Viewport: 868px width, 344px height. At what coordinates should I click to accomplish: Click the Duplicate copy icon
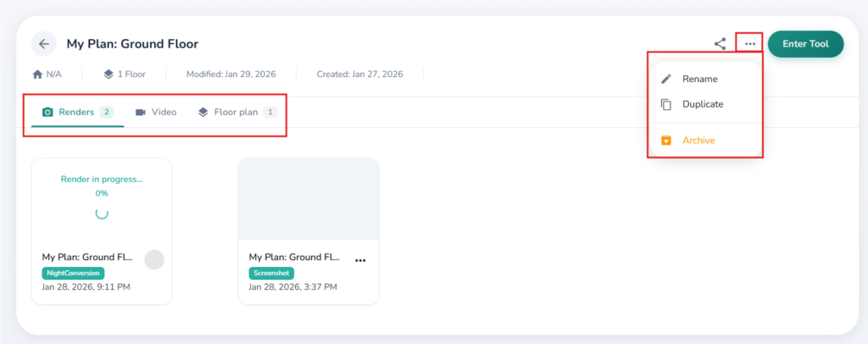coord(666,104)
